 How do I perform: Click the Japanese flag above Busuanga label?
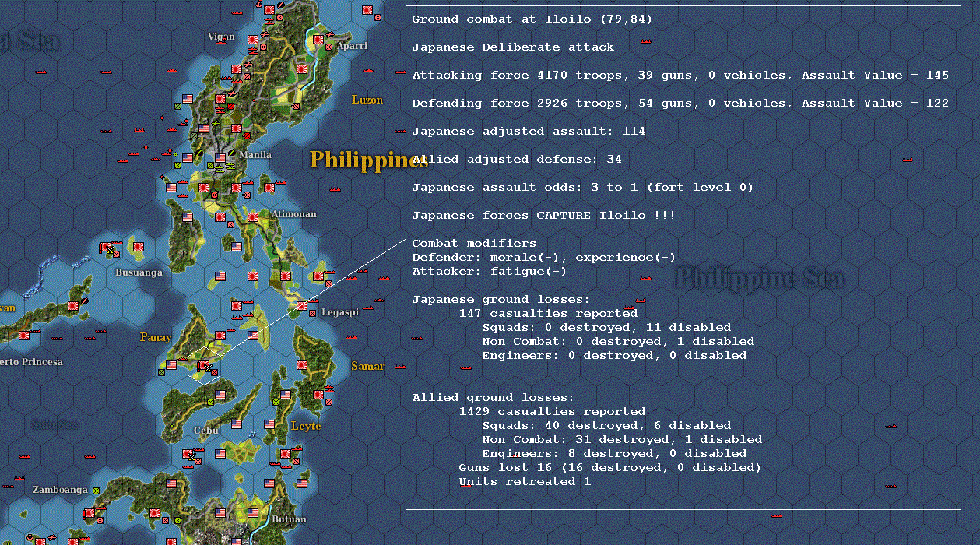(139, 248)
